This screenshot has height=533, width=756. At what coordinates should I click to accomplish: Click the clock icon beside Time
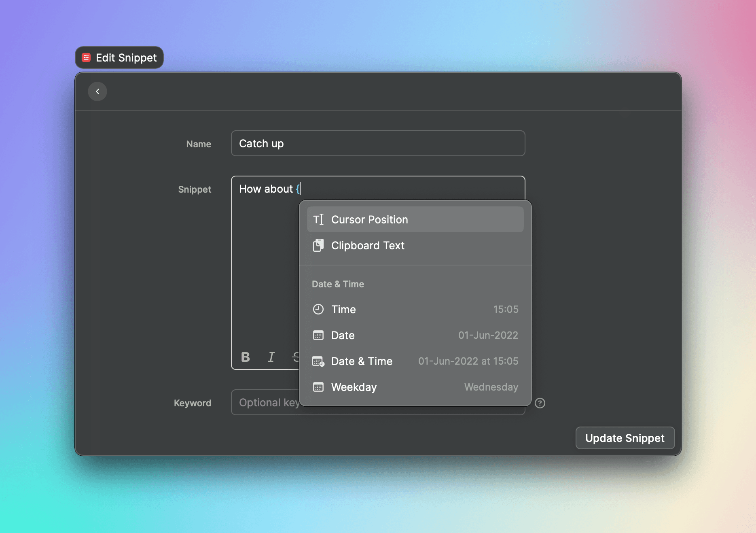click(318, 309)
